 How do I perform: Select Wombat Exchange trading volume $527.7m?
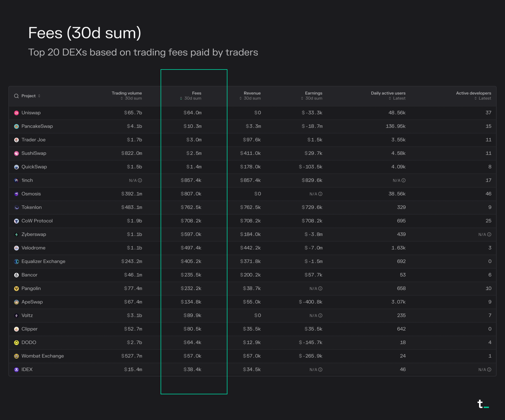(x=132, y=356)
